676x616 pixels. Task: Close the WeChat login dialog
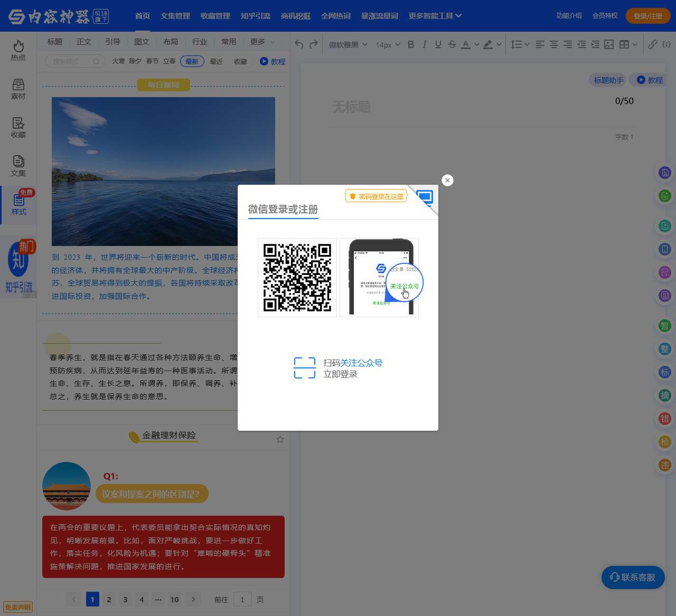[447, 180]
